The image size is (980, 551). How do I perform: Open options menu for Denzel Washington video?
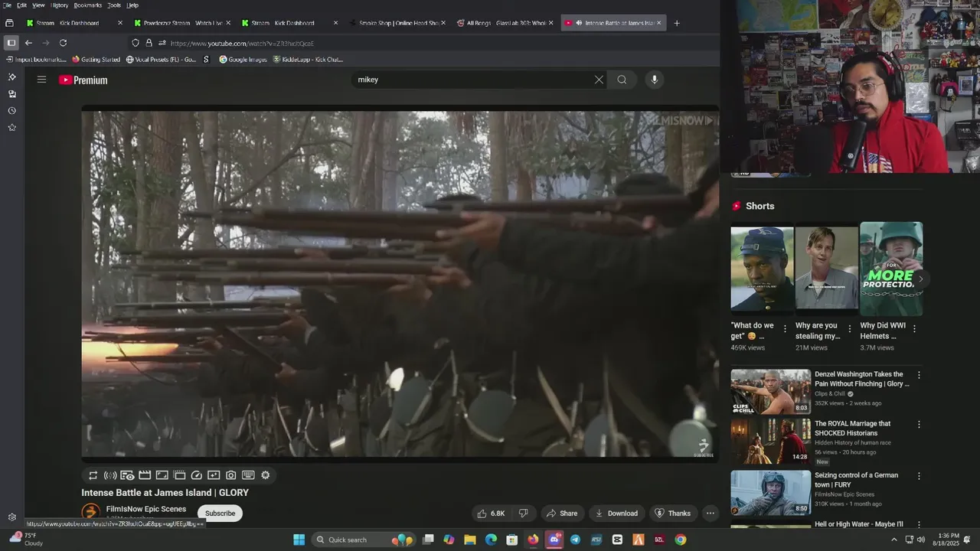point(919,376)
